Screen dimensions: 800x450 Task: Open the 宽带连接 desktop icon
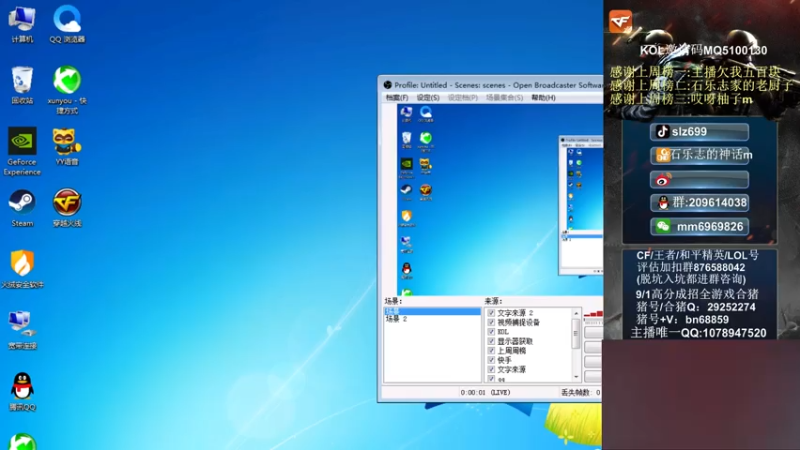(x=22, y=331)
